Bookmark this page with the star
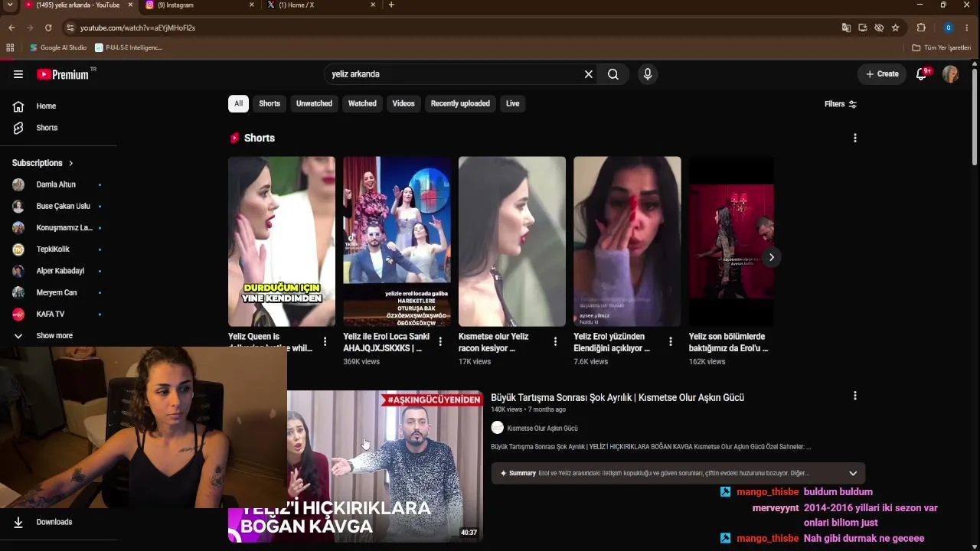980x551 pixels. click(895, 28)
